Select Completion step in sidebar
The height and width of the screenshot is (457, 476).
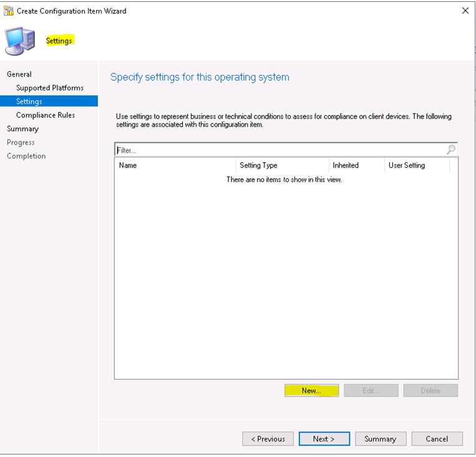[x=26, y=156]
